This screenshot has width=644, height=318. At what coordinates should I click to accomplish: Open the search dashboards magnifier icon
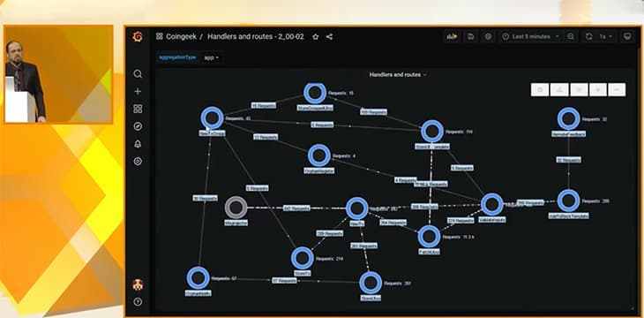[138, 74]
